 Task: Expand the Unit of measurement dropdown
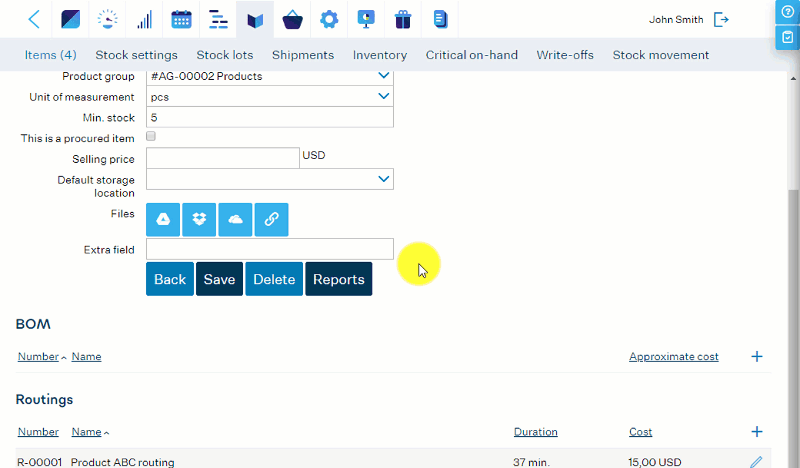pyautogui.click(x=383, y=96)
